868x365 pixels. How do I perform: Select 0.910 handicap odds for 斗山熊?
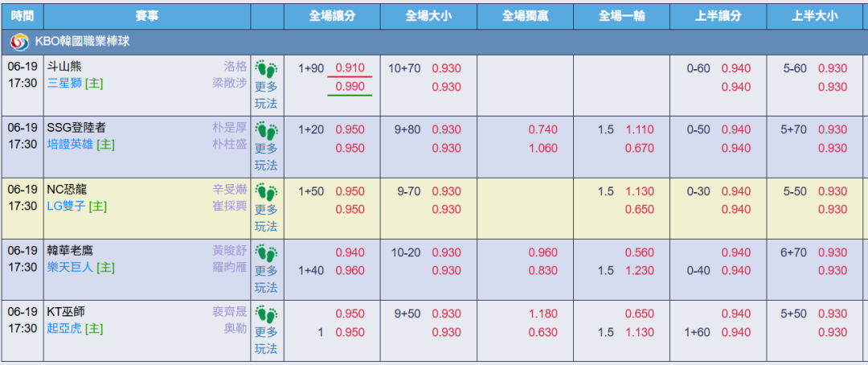point(350,68)
